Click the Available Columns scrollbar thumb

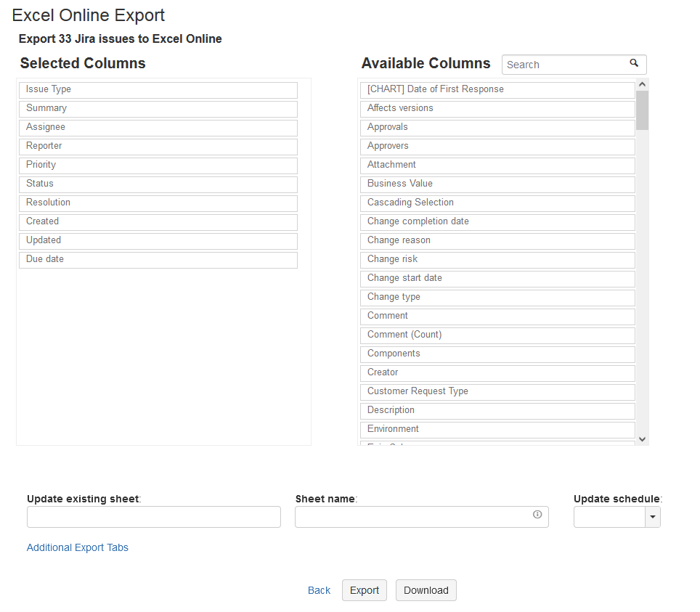tap(642, 110)
